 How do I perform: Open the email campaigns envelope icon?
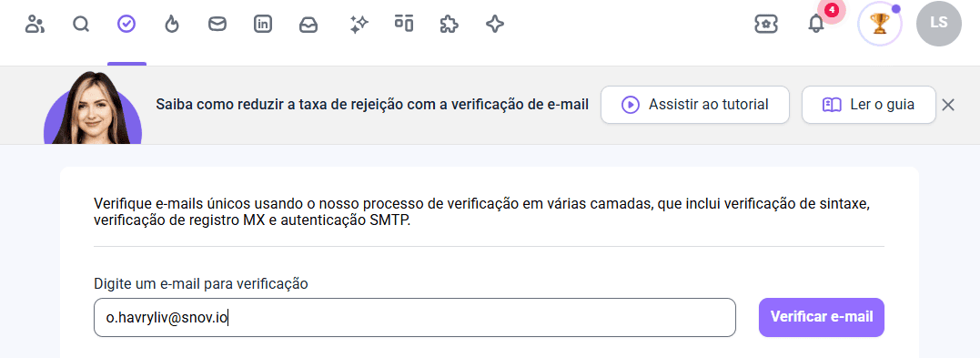pos(217,25)
